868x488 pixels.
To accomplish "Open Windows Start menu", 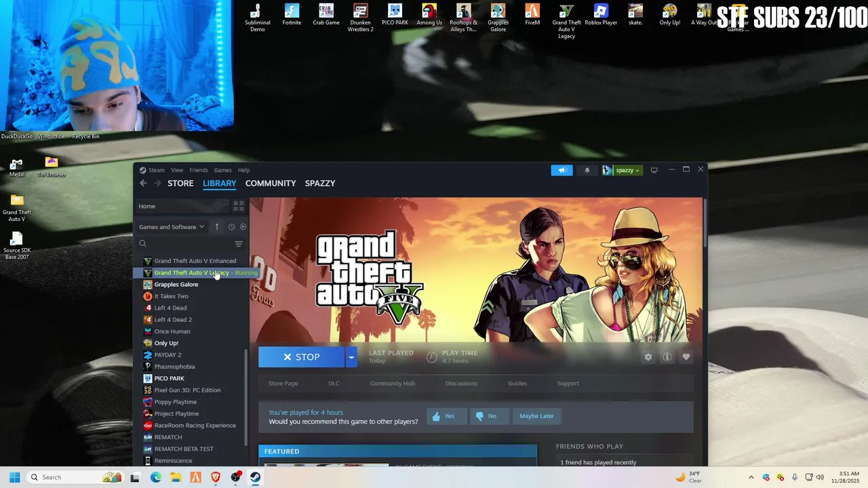I will [14, 477].
